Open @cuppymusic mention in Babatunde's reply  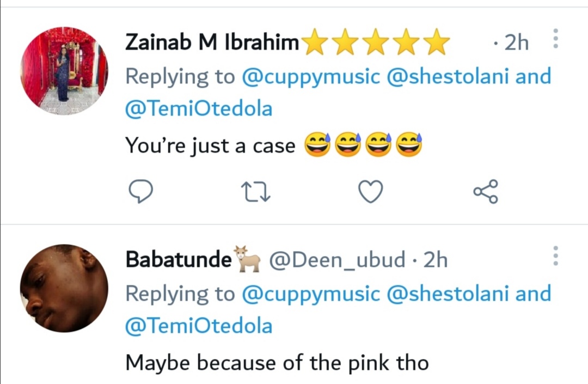click(310, 294)
